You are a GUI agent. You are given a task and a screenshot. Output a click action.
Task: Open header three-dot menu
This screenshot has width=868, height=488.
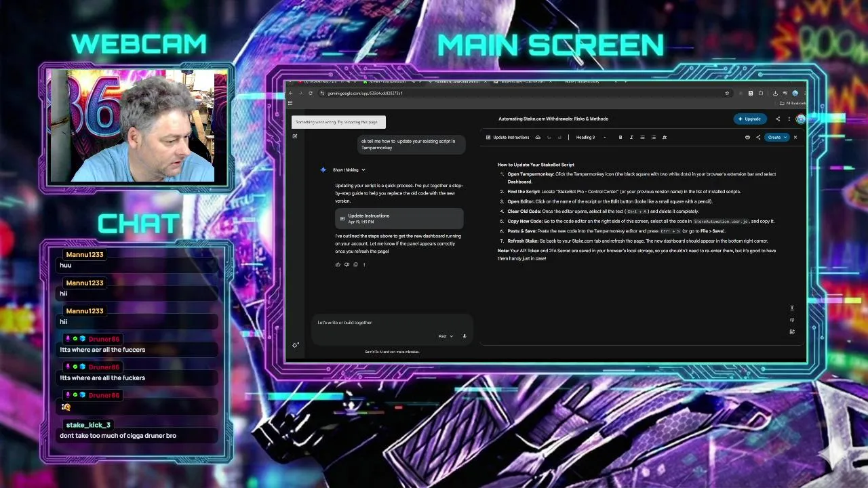pos(789,119)
